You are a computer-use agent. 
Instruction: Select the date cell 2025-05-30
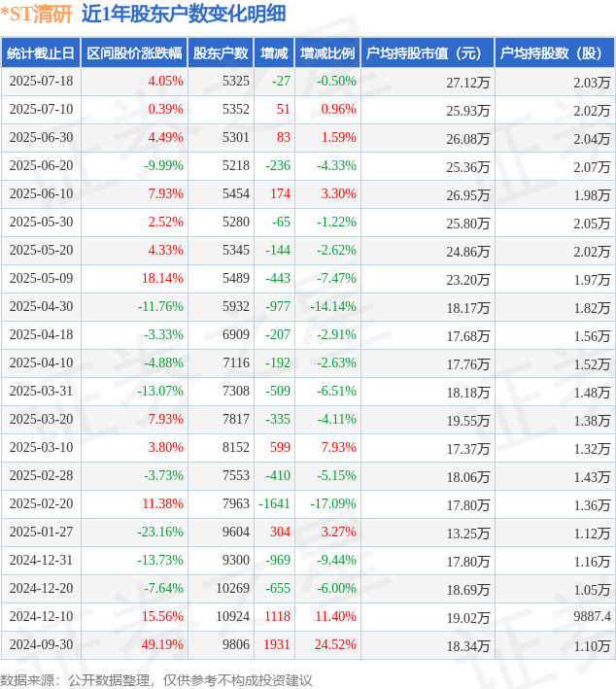42,222
